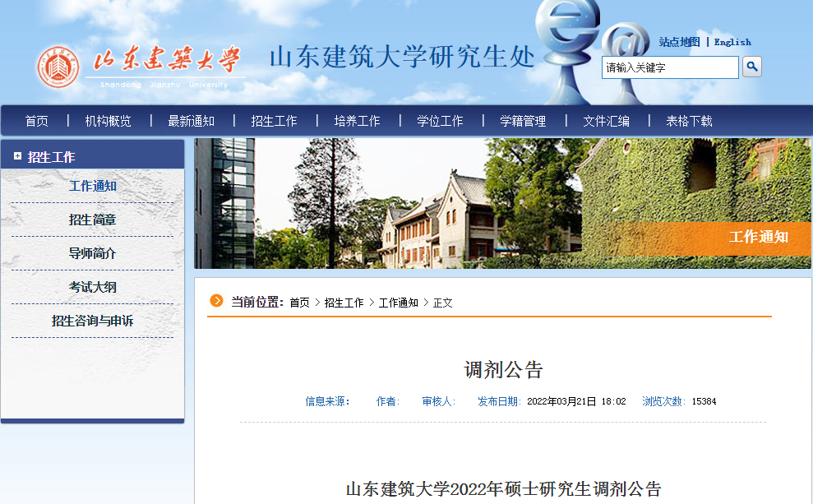Click the 信息来源 label
Viewport: 813px width, 504px height.
pos(327,401)
